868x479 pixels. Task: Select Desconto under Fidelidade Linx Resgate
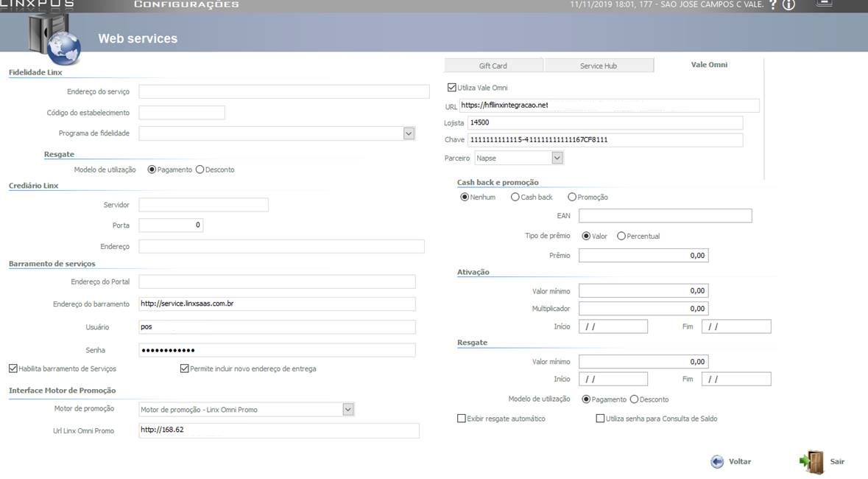200,169
